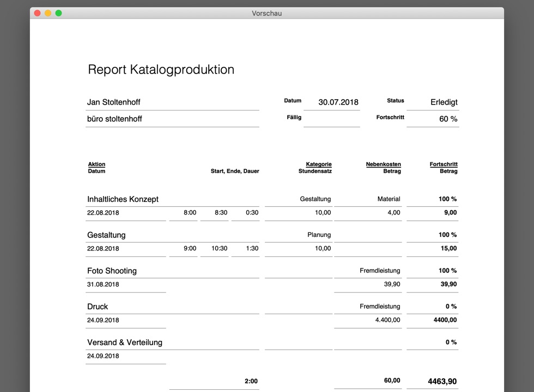The image size is (534, 392).
Task: Select the name Jan Stoltenhoff
Action: pos(114,102)
